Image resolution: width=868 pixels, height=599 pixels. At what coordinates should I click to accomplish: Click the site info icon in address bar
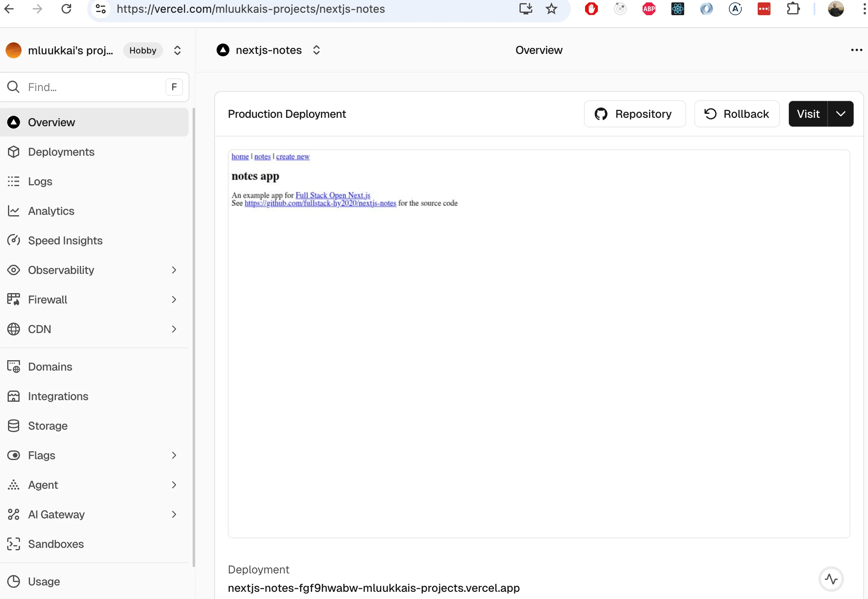pos(101,9)
